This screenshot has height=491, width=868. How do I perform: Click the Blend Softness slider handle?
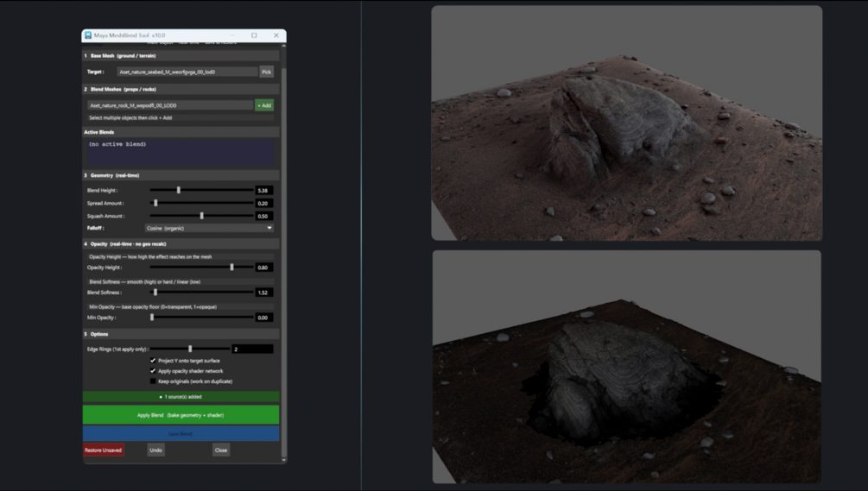coord(155,292)
